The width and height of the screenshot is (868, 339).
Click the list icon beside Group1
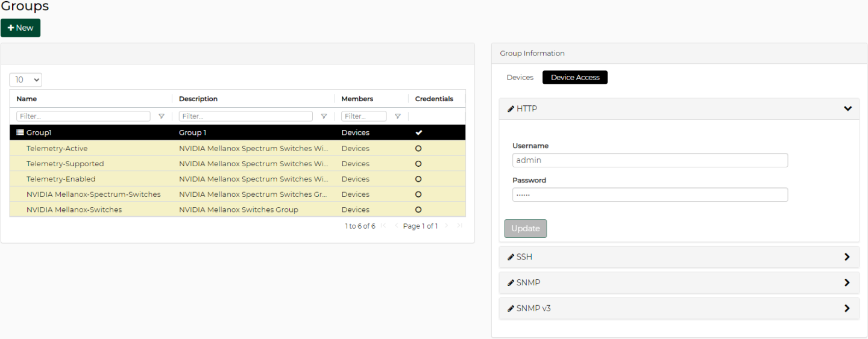(20, 132)
